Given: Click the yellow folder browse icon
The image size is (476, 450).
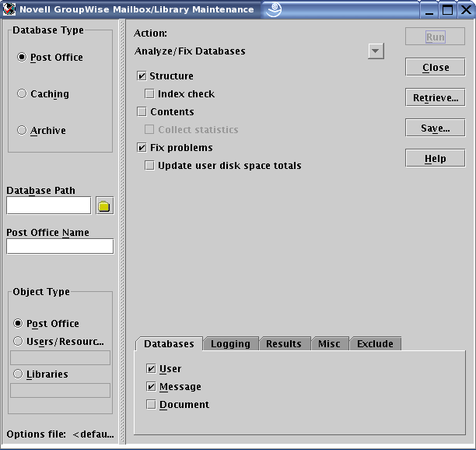Looking at the screenshot, I should pos(105,206).
